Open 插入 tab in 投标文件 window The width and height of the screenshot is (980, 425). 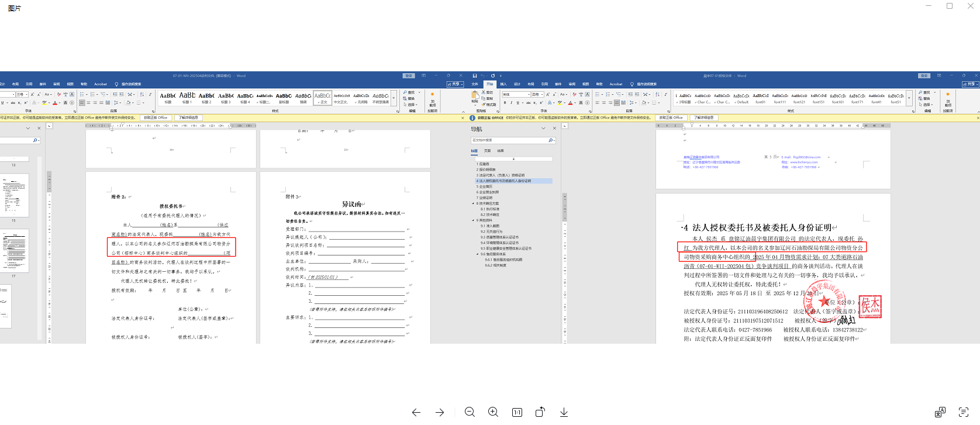pyautogui.click(x=503, y=84)
